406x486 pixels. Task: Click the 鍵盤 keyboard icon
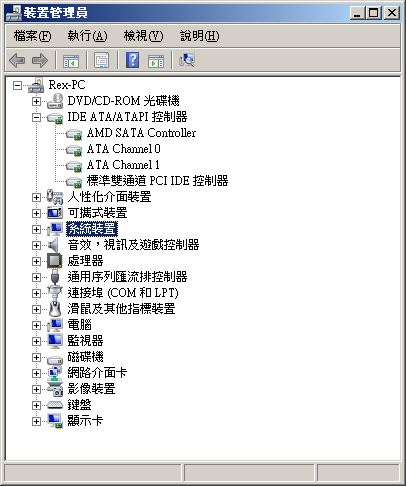click(55, 405)
